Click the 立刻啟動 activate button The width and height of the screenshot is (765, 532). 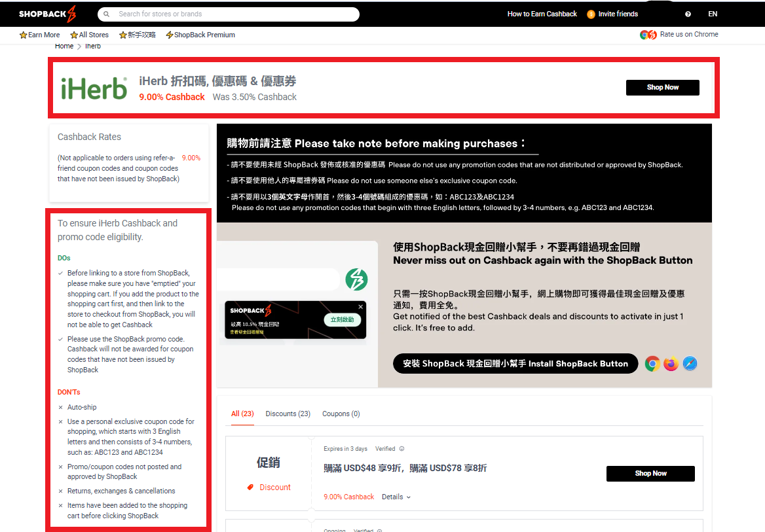pos(343,320)
